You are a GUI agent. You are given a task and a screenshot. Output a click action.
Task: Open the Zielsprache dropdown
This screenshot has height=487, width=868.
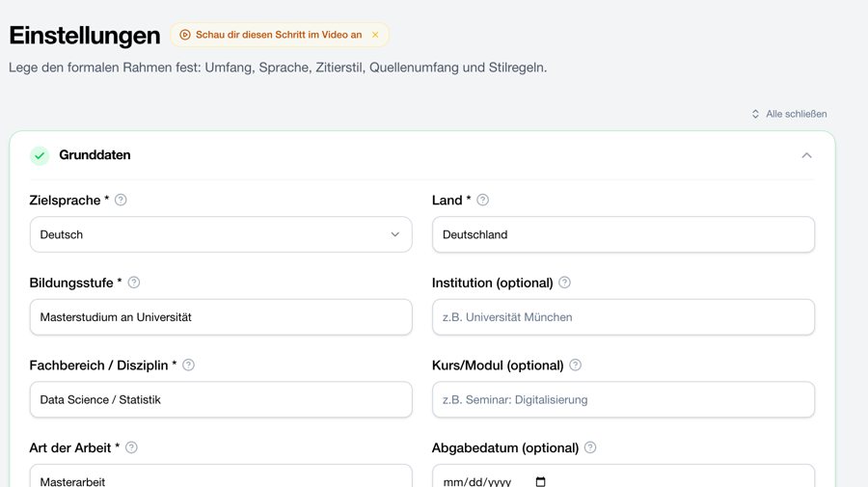pyautogui.click(x=221, y=234)
